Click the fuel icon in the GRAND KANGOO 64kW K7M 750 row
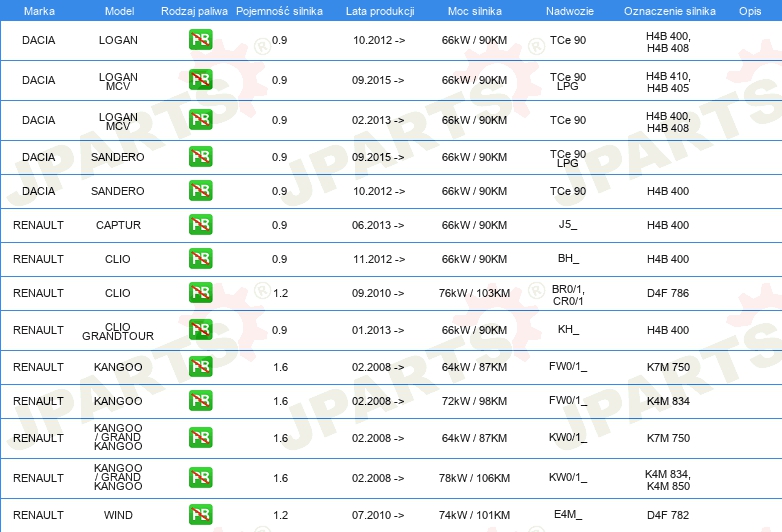 tap(200, 437)
